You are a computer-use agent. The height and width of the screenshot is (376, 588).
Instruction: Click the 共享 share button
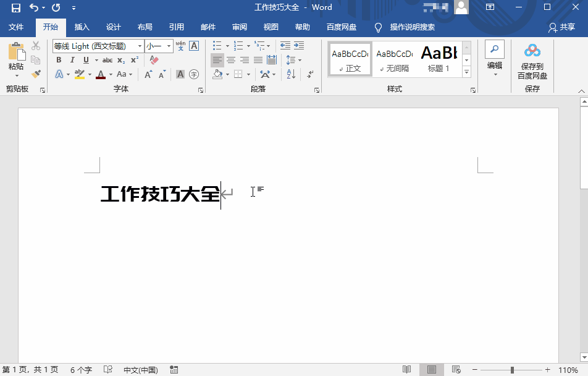[x=562, y=27]
